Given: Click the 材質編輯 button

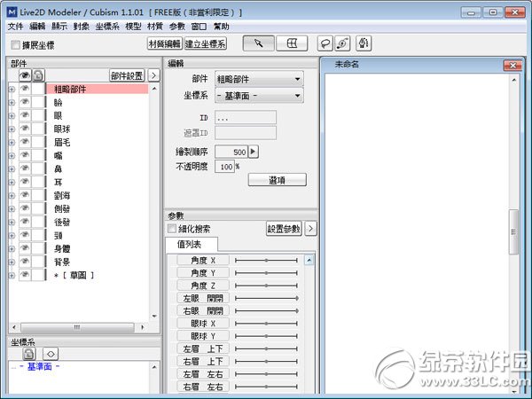Looking at the screenshot, I should pos(165,43).
